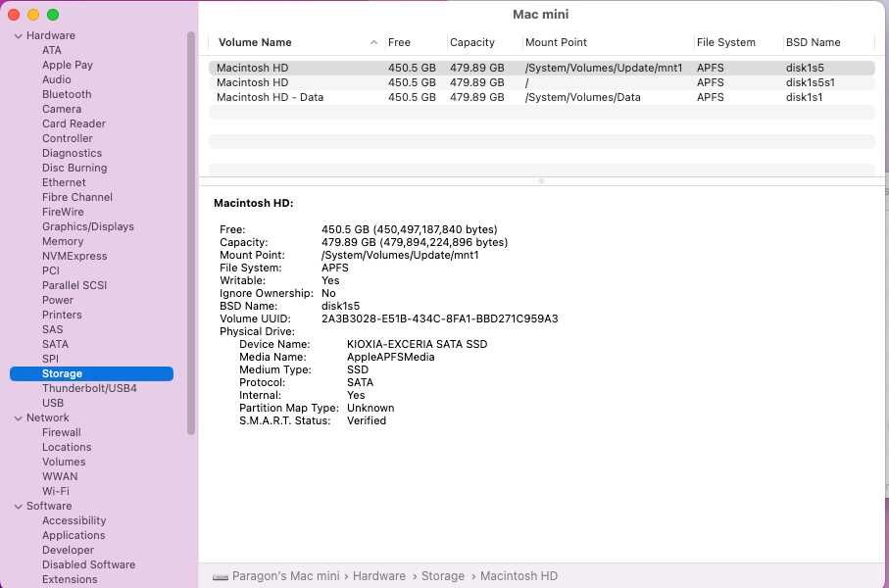Image resolution: width=889 pixels, height=588 pixels.
Task: Select Extensions in the sidebar
Action: pyautogui.click(x=70, y=579)
